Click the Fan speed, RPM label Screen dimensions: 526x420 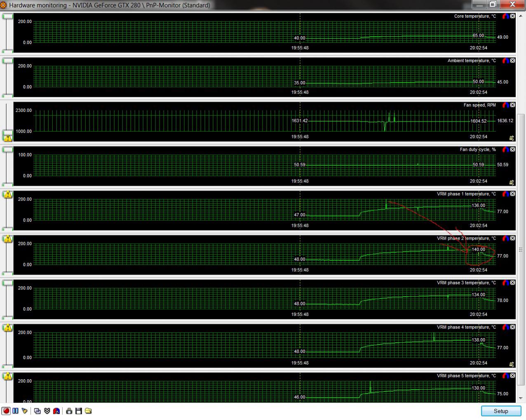pos(479,105)
